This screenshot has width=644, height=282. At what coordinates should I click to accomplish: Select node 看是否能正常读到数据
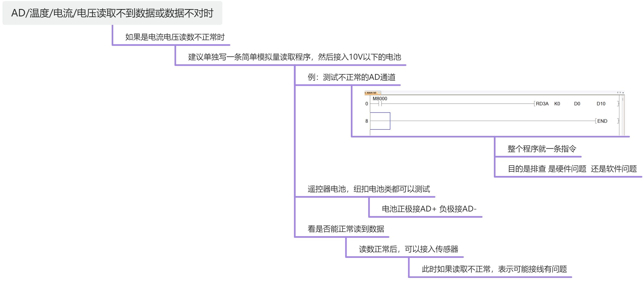[346, 229]
